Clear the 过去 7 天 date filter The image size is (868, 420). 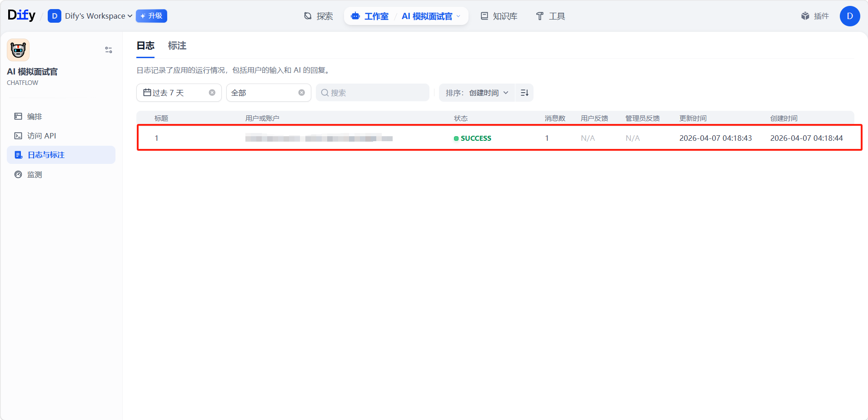click(212, 93)
